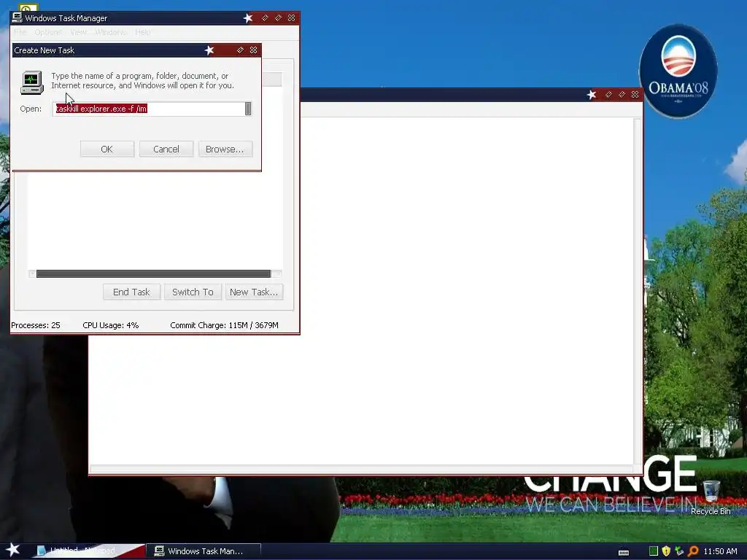Screen dimensions: 747x560
Task: Click the green Task Manager CPU tray icon
Action: (654, 551)
